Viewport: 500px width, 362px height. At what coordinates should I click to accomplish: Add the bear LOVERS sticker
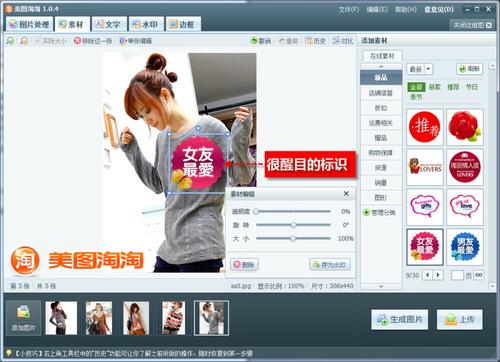click(425, 167)
